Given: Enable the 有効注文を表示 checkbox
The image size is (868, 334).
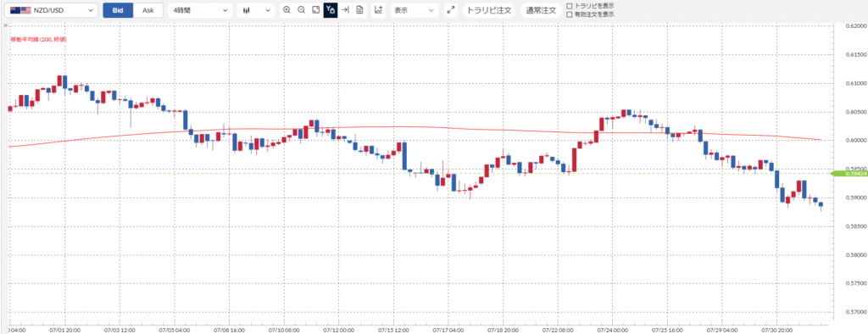Looking at the screenshot, I should (x=570, y=15).
